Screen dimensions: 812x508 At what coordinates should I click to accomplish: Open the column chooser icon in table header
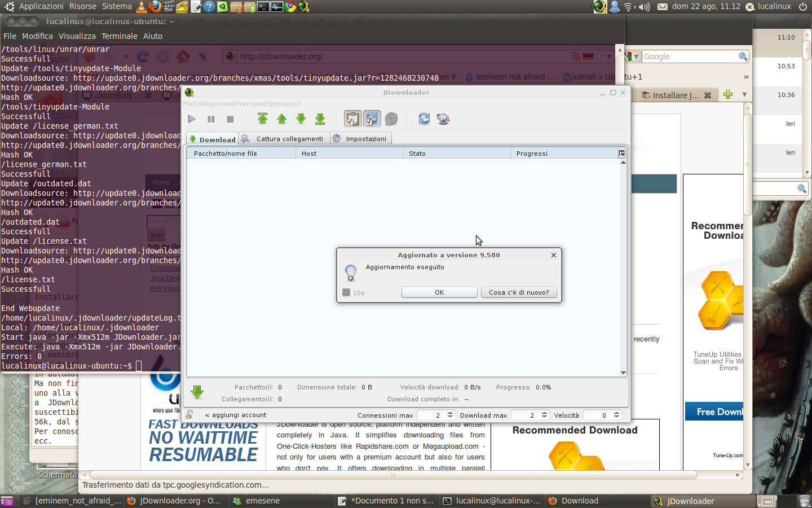[x=622, y=153]
